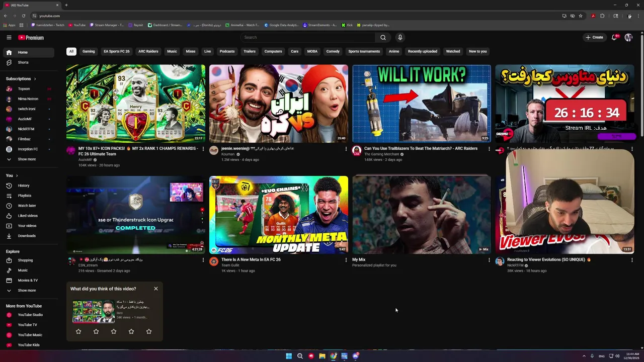This screenshot has height=362, width=644.
Task: Rate the video three stars
Action: pyautogui.click(x=114, y=331)
